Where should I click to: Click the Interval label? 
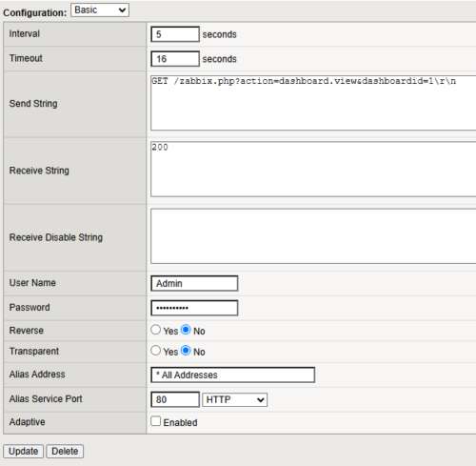click(25, 33)
